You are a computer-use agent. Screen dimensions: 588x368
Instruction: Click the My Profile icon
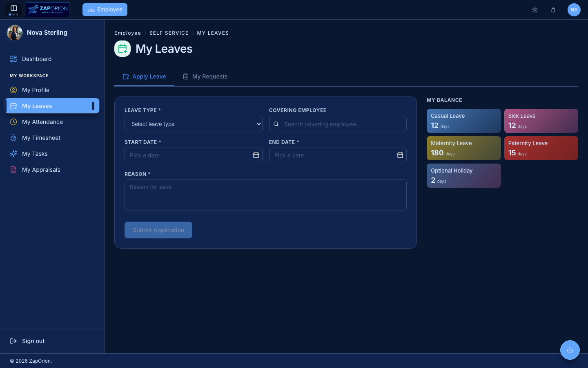pyautogui.click(x=13, y=90)
